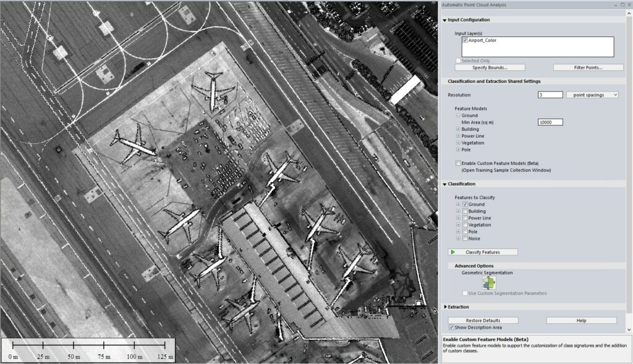The image size is (633, 364).
Task: Expand the Pole feature model node
Action: point(458,150)
